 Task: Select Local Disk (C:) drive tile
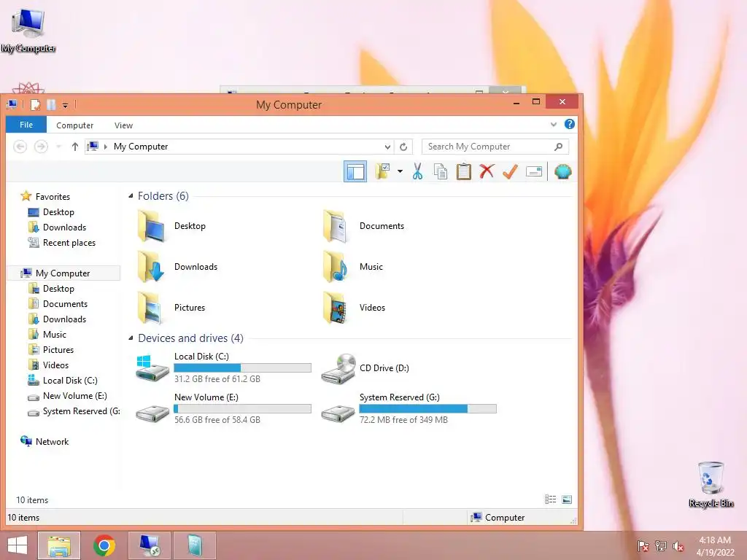pyautogui.click(x=223, y=367)
